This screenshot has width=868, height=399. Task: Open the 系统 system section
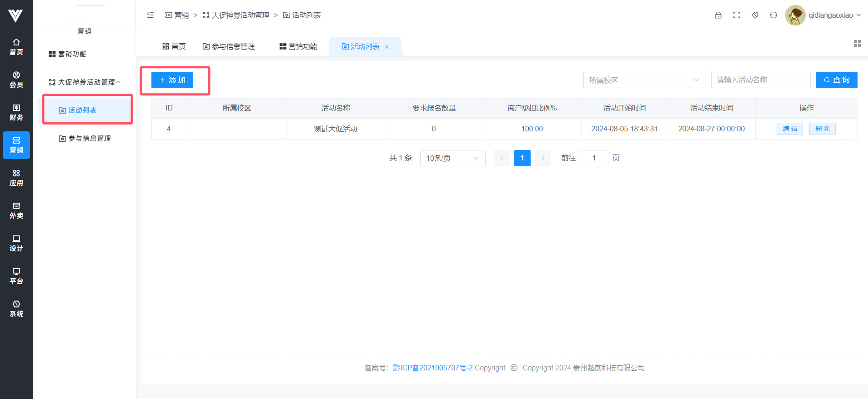point(16,309)
